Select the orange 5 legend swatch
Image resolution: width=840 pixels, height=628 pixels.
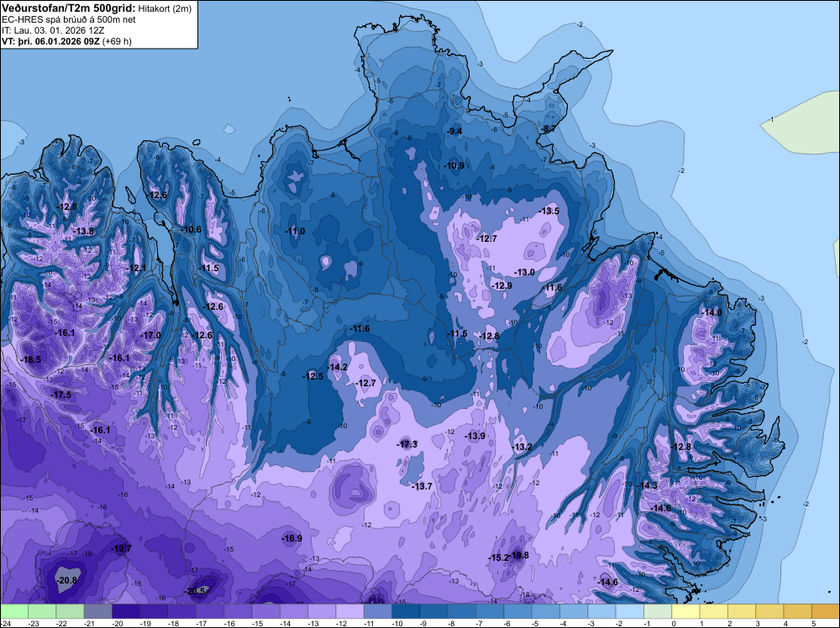coord(826,611)
